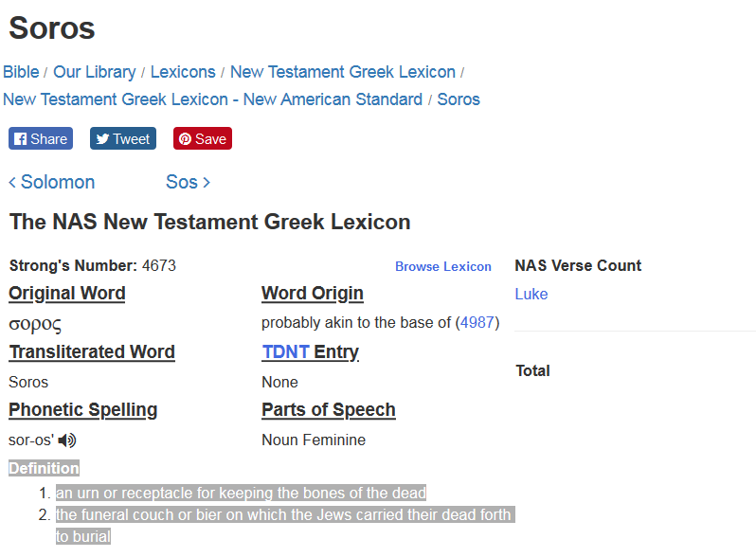Click the Soros breadcrumb link
Viewport: 756px width, 557px height.
pos(459,99)
